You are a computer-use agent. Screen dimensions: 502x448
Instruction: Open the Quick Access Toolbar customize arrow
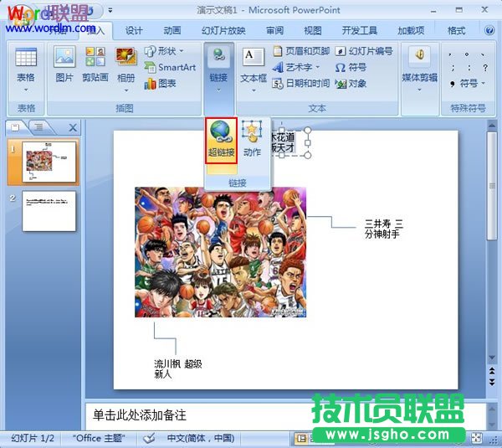coord(110,10)
